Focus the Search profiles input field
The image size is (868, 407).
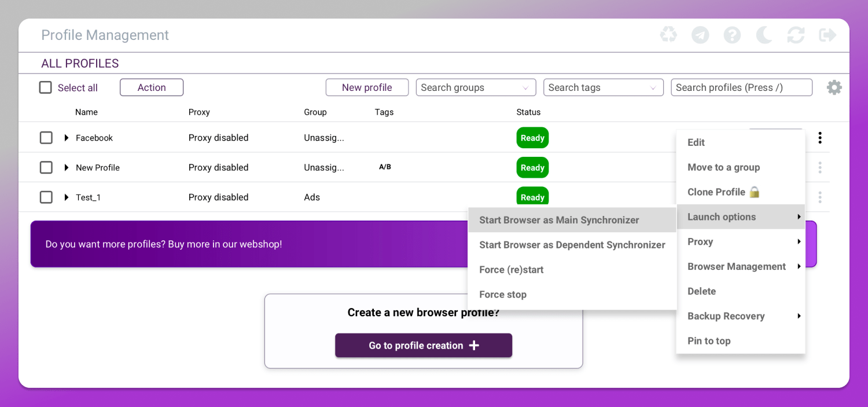(741, 87)
